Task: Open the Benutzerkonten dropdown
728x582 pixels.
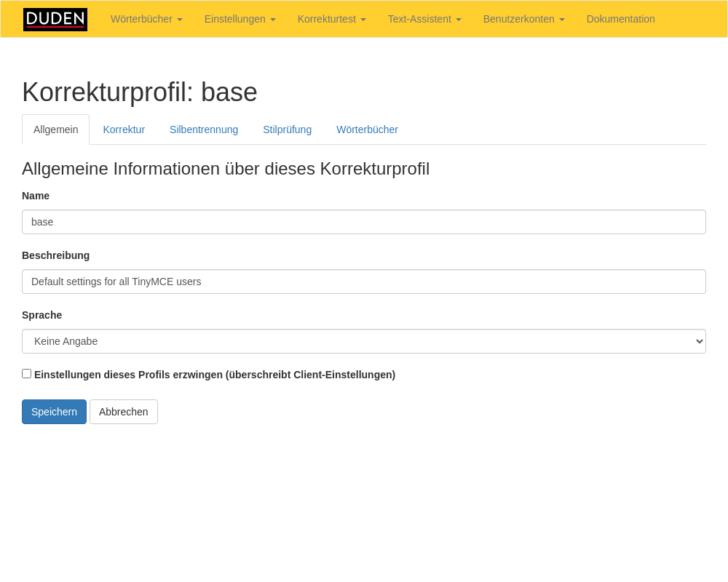Action: coord(523,19)
